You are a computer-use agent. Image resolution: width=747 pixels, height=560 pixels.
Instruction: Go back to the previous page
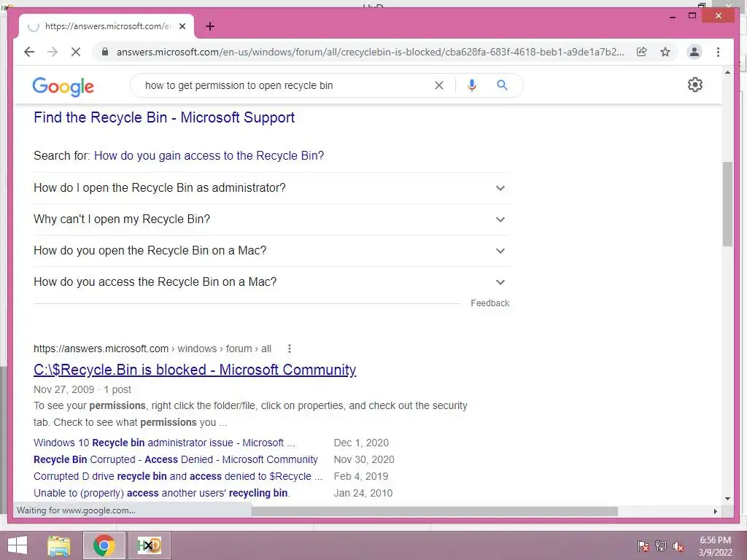click(x=29, y=52)
